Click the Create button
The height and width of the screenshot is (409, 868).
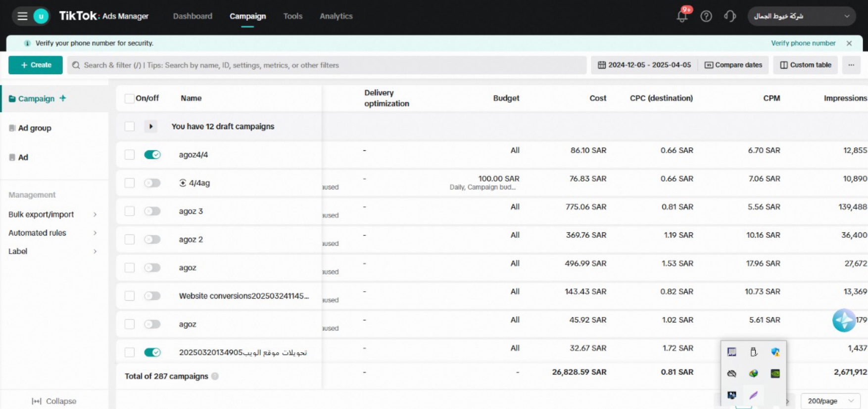(x=36, y=65)
